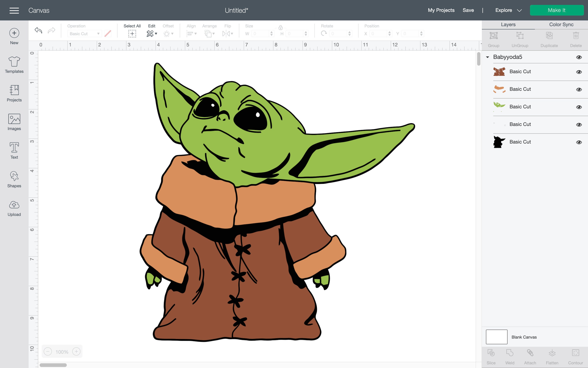Click the Canvas heading
588x368 pixels.
pos(39,10)
